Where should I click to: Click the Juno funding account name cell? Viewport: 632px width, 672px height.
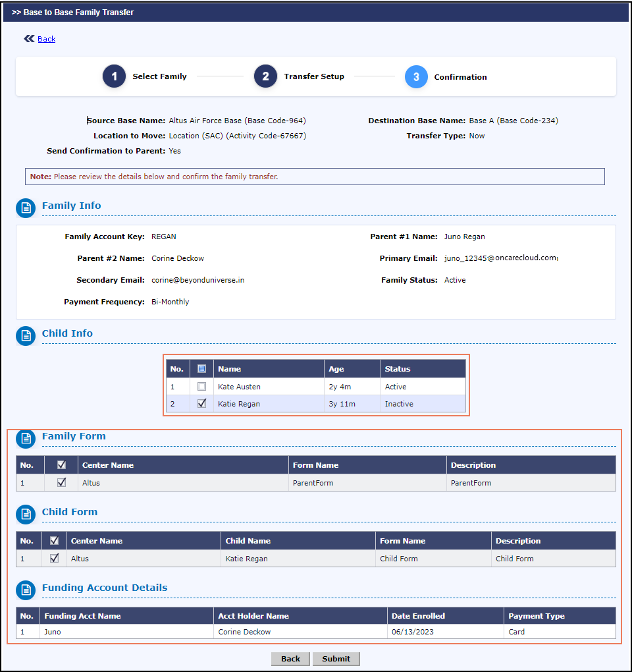[x=127, y=632]
